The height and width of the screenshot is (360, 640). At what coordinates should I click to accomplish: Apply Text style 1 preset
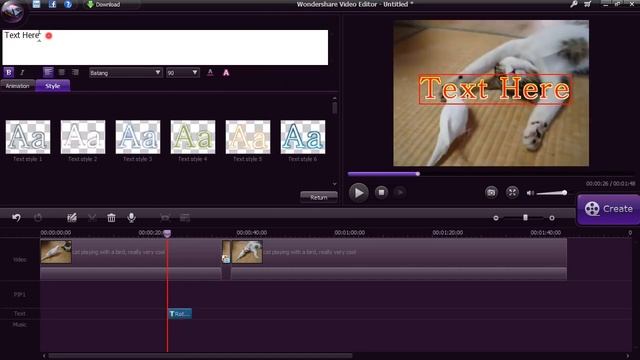coord(28,137)
